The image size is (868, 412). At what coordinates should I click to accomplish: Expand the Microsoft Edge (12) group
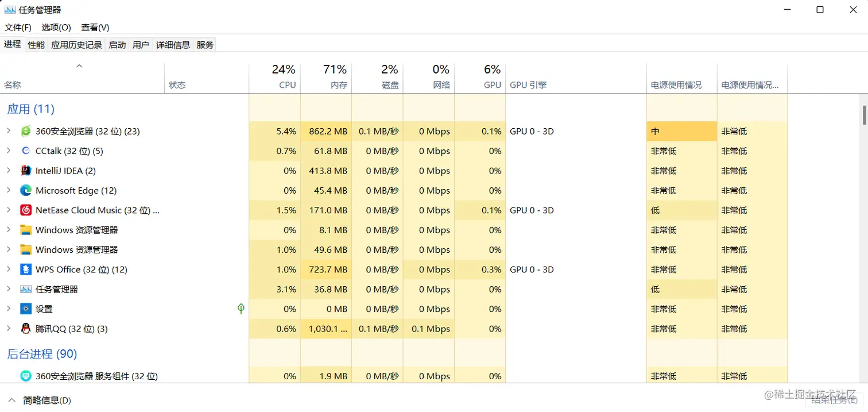point(9,190)
